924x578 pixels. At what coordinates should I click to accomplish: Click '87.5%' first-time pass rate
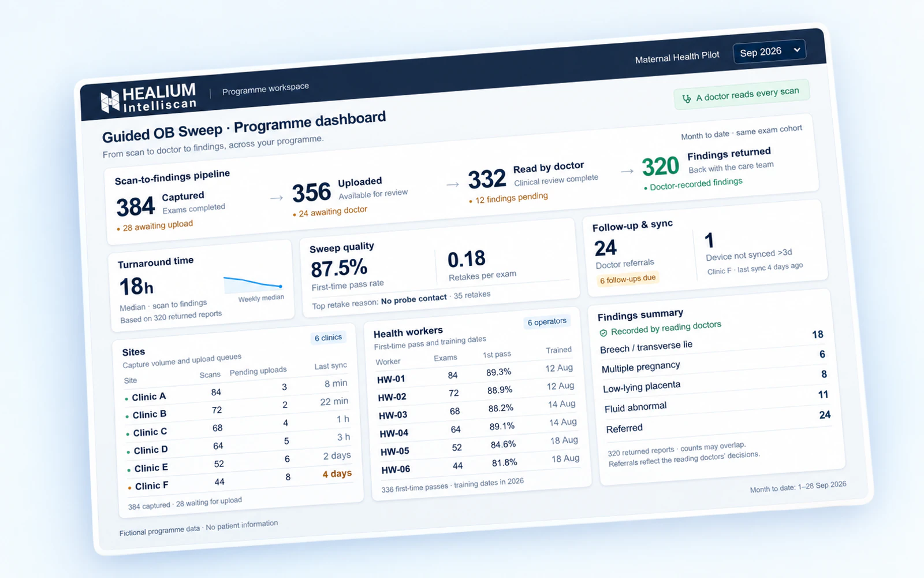[x=339, y=268]
